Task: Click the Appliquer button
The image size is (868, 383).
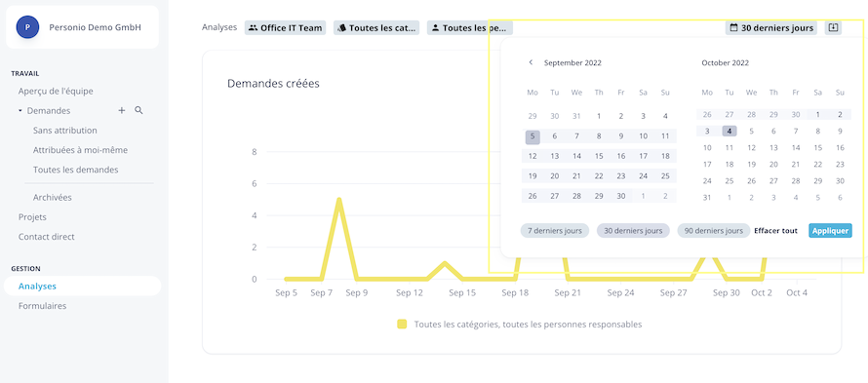Action: [830, 231]
